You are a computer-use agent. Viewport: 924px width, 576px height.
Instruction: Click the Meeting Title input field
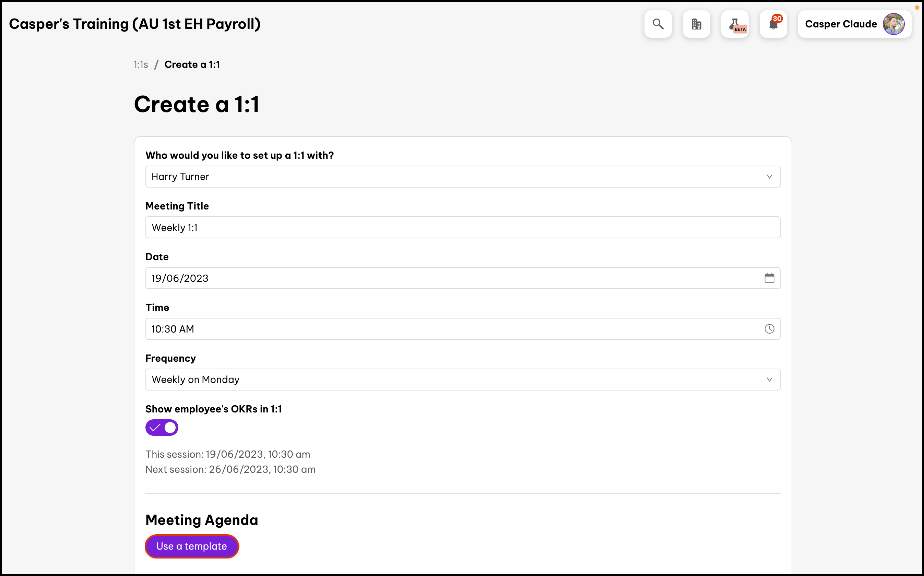[x=463, y=227]
